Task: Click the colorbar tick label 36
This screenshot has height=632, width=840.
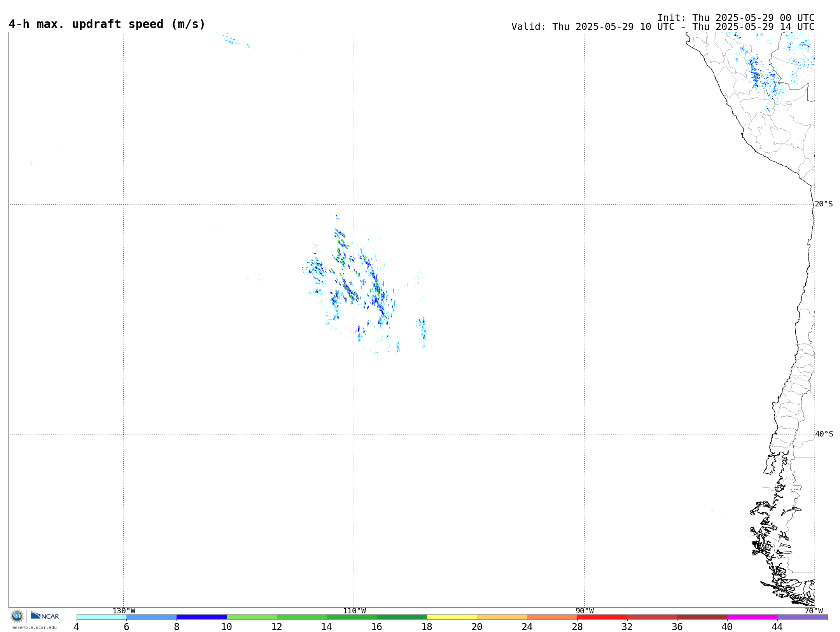Action: [x=677, y=627]
